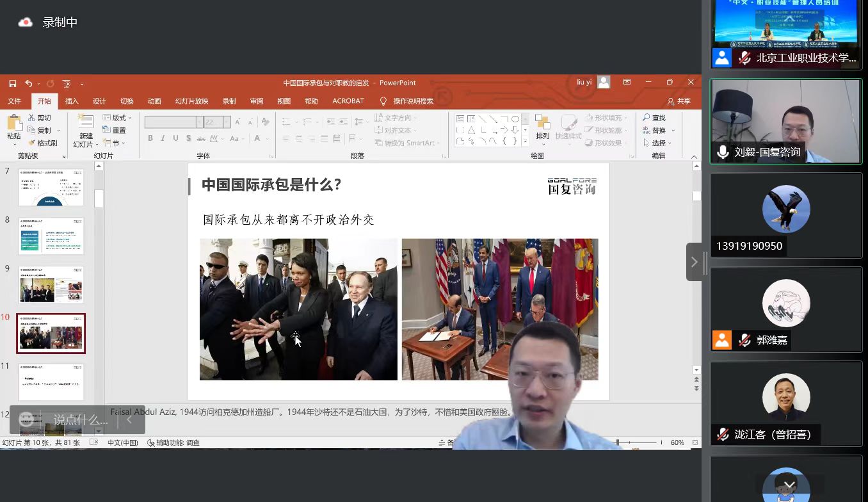Click the Find (查找) magnifier button
Viewport: 868px width, 502px height.
[x=654, y=118]
